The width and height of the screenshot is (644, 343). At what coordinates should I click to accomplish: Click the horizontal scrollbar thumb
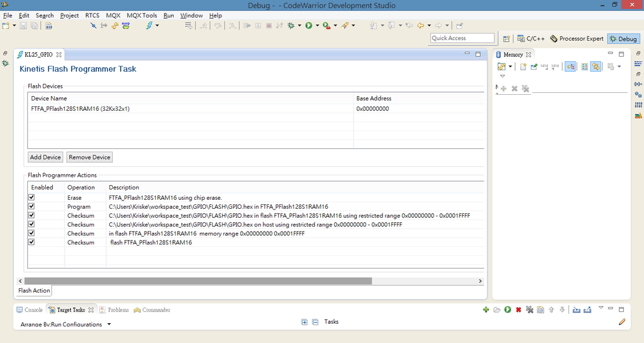[x=198, y=281]
